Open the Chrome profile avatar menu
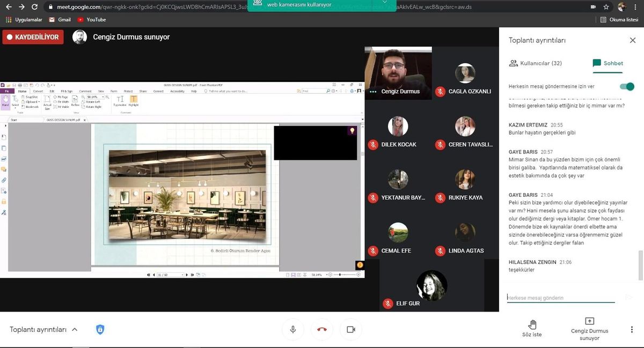The width and height of the screenshot is (644, 348). 622,7
